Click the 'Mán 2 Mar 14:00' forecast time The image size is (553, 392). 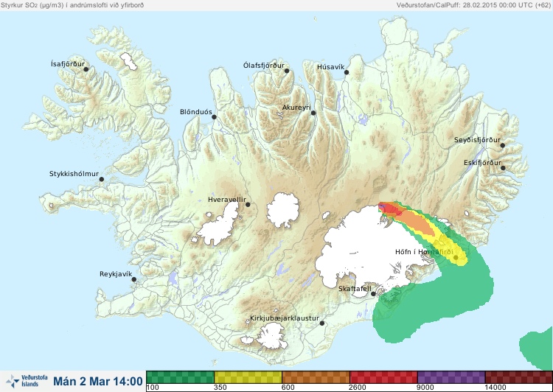coord(98,381)
